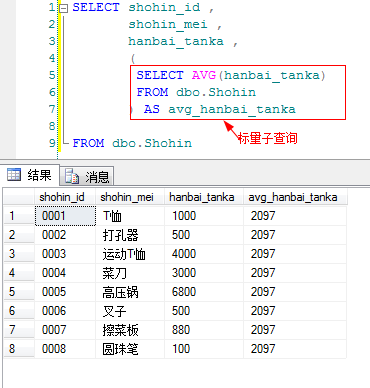Click the messages icon on 消息 tab
Screen dimensions: 370x388
[x=72, y=176]
